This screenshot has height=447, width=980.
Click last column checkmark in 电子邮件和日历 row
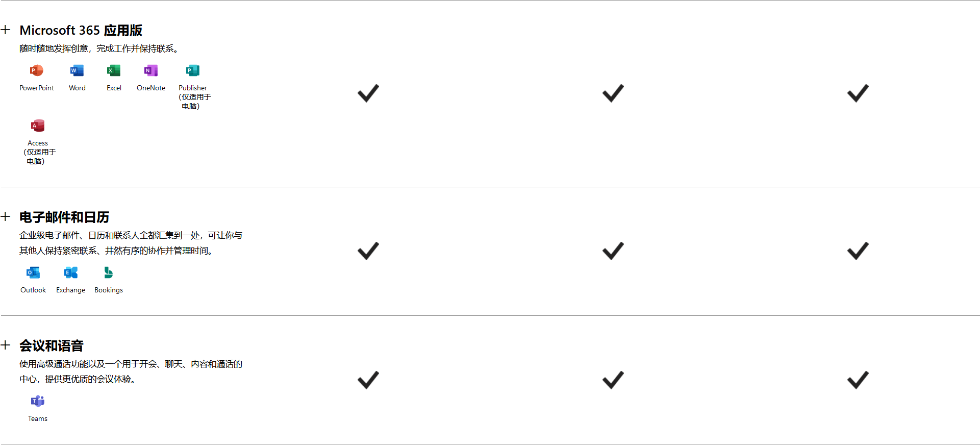click(858, 251)
